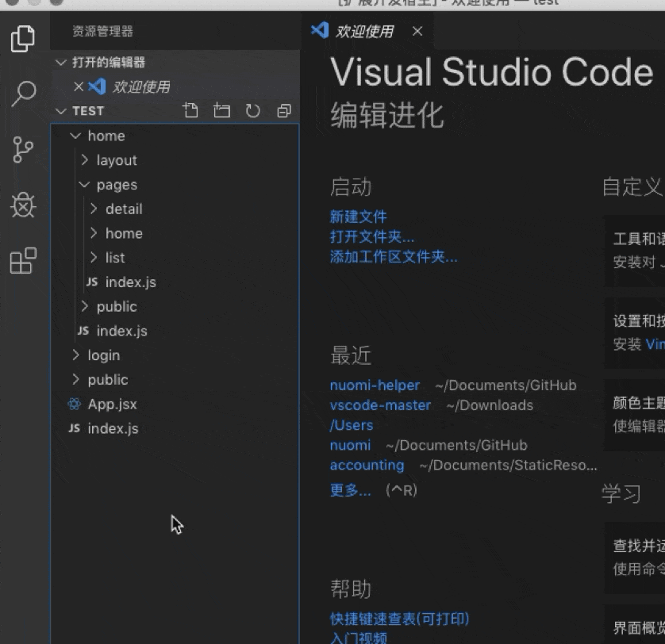Open index.js directly under home folder

175,331
